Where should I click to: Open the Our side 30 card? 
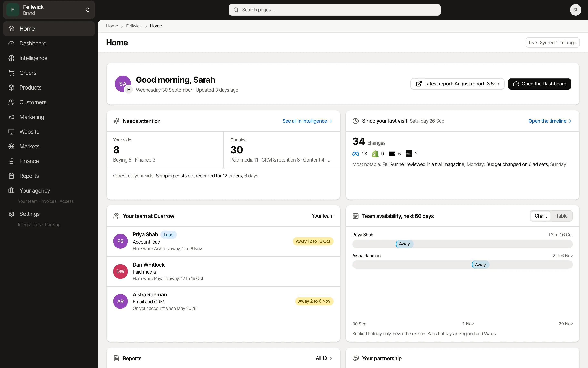282,150
